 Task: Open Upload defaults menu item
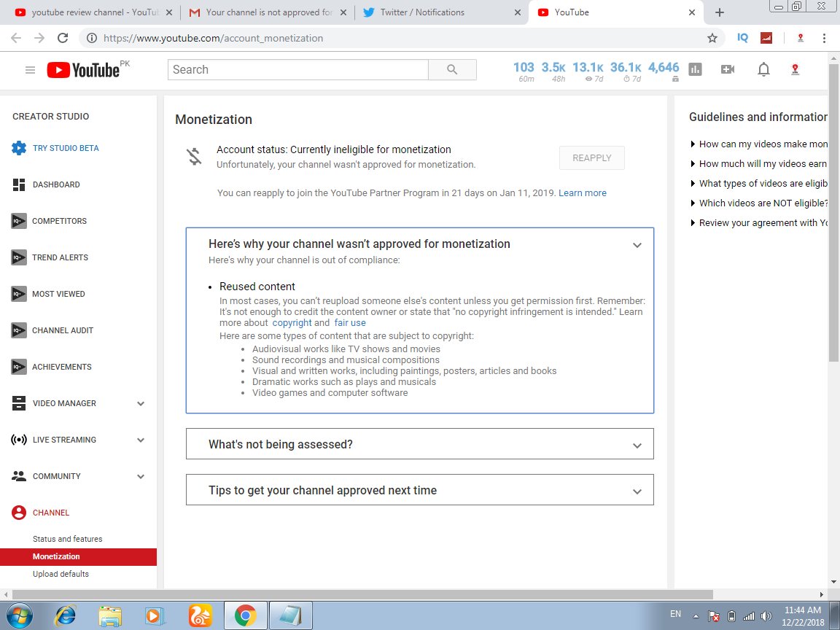[x=61, y=574]
